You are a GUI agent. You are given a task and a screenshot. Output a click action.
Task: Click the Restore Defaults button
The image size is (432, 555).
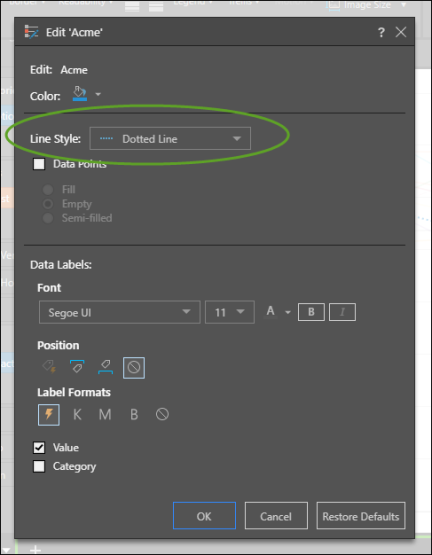(x=361, y=516)
